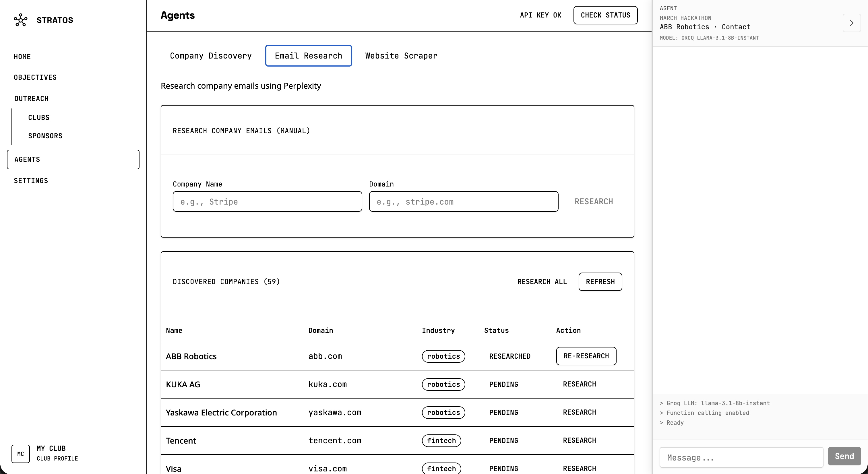Select the Email Research tab

click(308, 56)
